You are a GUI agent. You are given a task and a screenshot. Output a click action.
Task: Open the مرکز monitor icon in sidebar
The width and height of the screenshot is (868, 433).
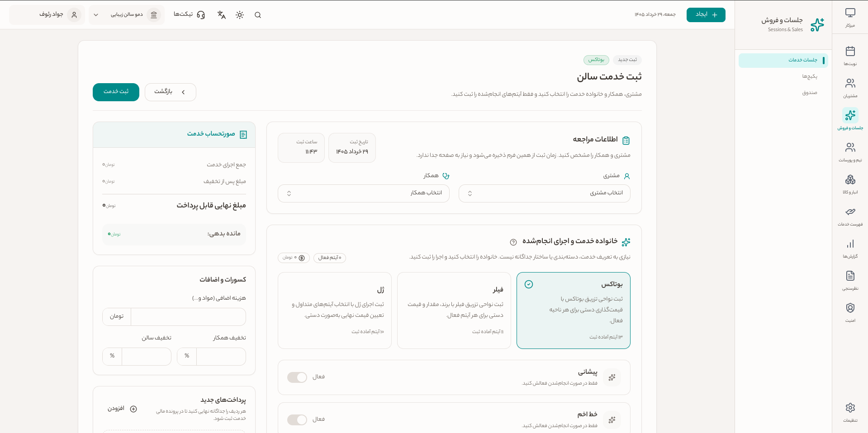[850, 13]
